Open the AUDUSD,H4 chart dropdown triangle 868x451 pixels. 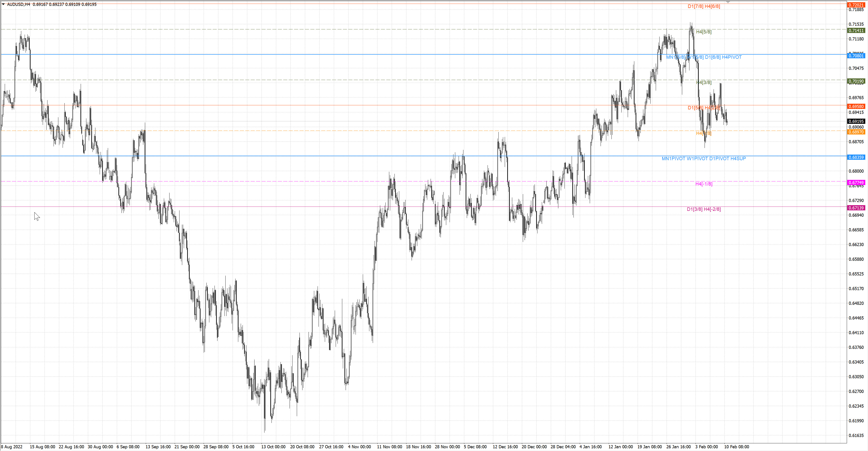3,4
